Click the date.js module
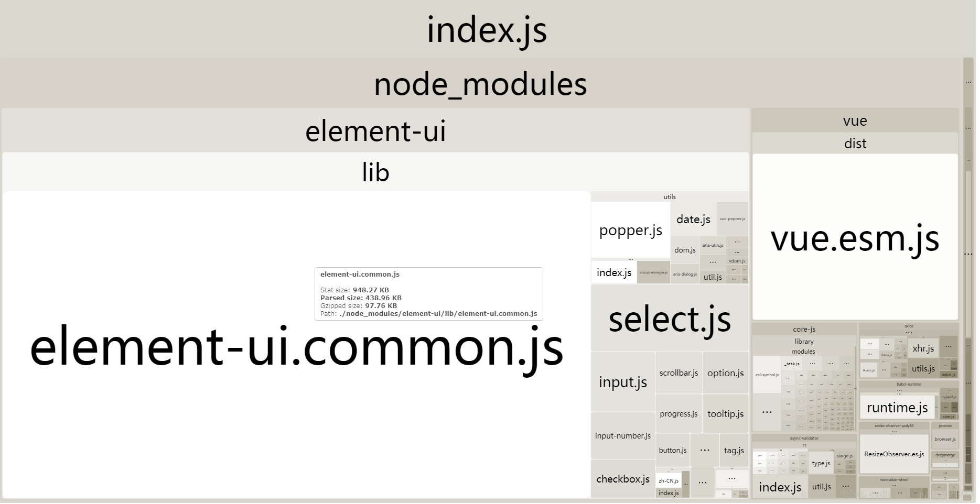980x504 pixels. pos(693,220)
